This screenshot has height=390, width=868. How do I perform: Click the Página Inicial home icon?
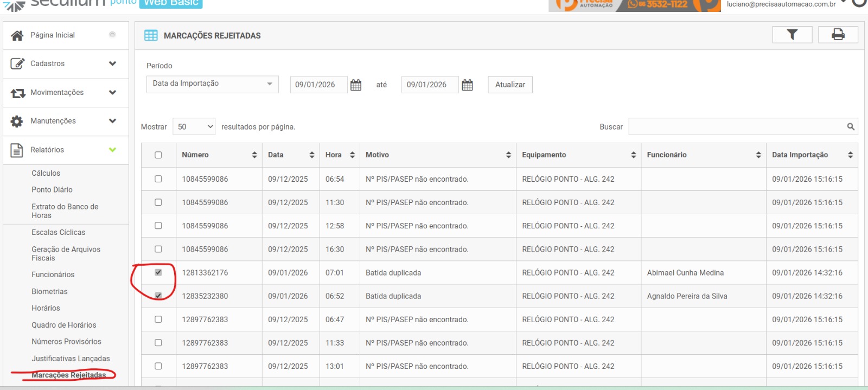click(x=17, y=35)
